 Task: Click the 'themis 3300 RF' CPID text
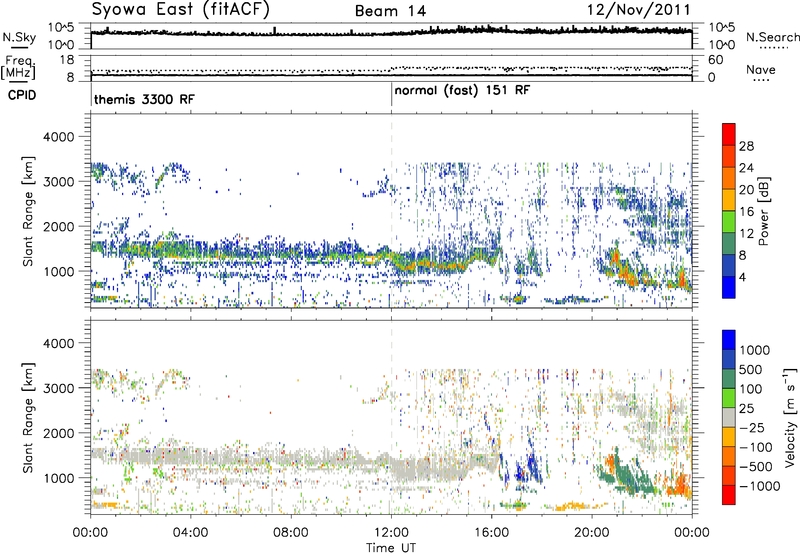click(x=144, y=99)
